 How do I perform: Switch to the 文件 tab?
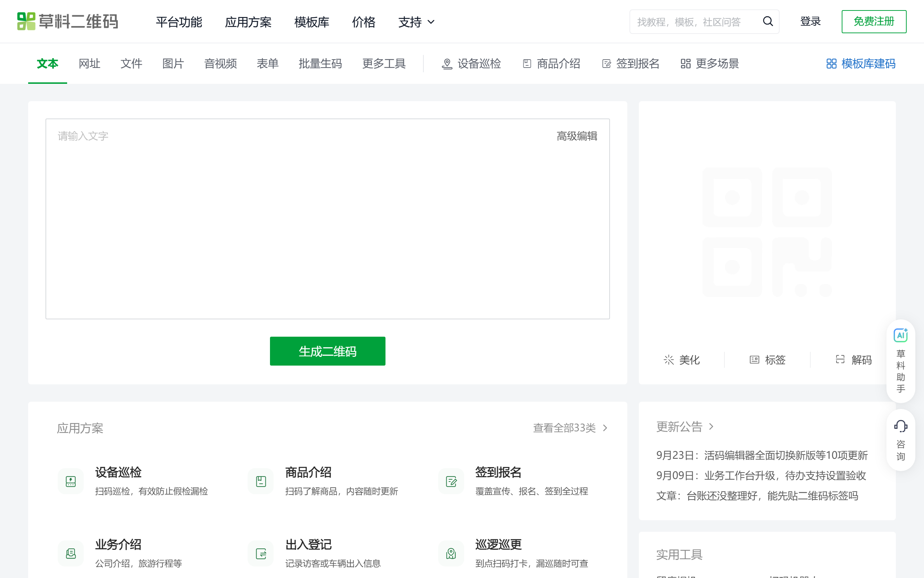coord(131,64)
